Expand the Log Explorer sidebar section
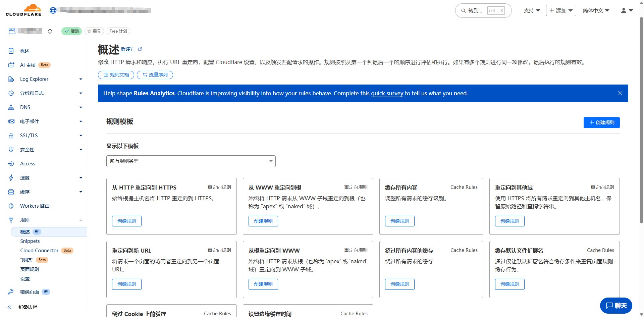The width and height of the screenshot is (644, 317). pos(80,79)
